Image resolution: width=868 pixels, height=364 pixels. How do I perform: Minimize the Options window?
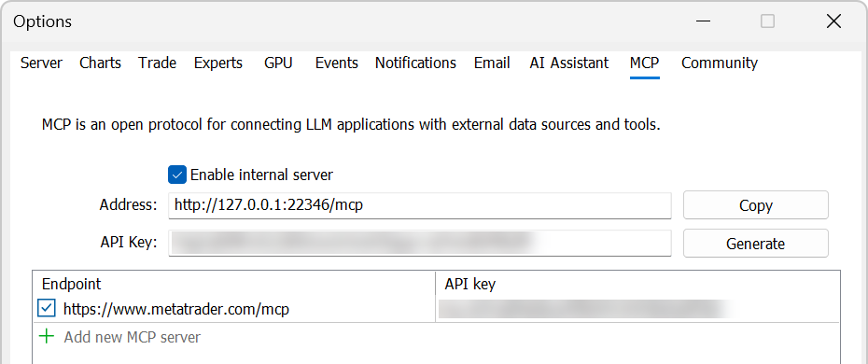click(703, 21)
